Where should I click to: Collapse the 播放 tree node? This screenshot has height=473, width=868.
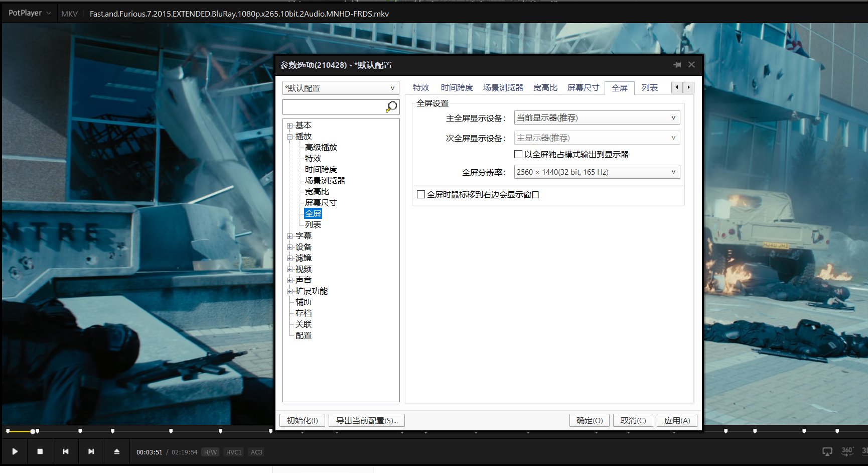(x=290, y=137)
